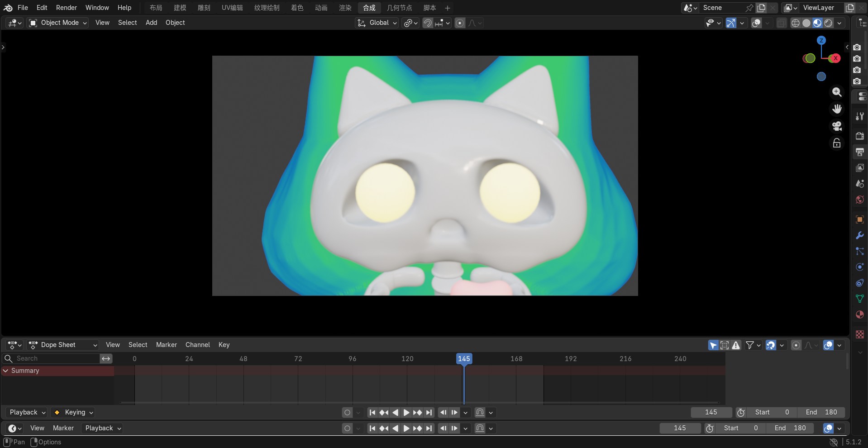The image size is (868, 448).
Task: Open the Dope Sheet mode dropdown
Action: click(x=63, y=345)
